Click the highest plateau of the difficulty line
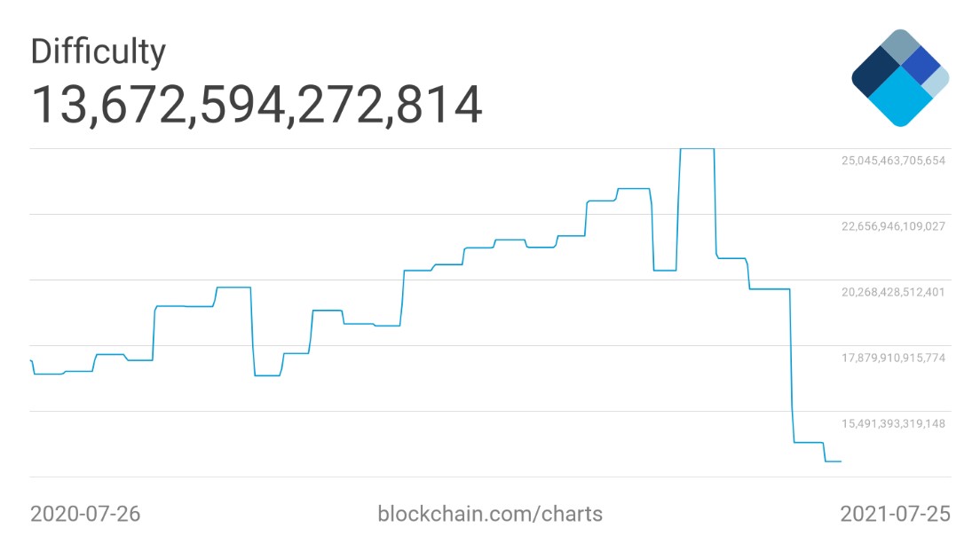The height and width of the screenshot is (536, 980). [697, 148]
